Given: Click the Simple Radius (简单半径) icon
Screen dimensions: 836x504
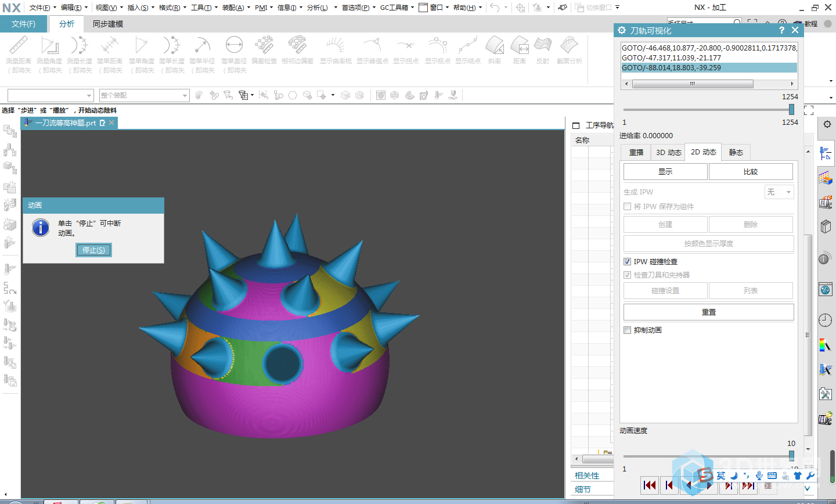Looking at the screenshot, I should point(201,45).
